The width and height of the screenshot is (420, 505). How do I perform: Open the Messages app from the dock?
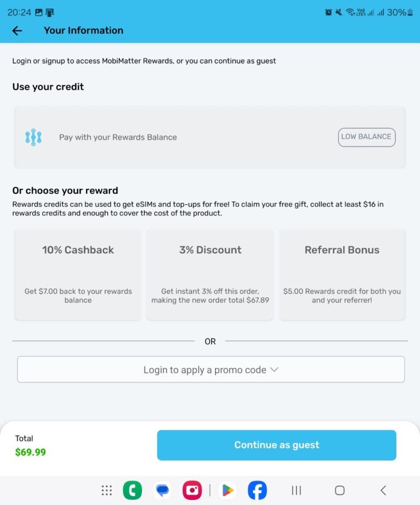point(162,490)
